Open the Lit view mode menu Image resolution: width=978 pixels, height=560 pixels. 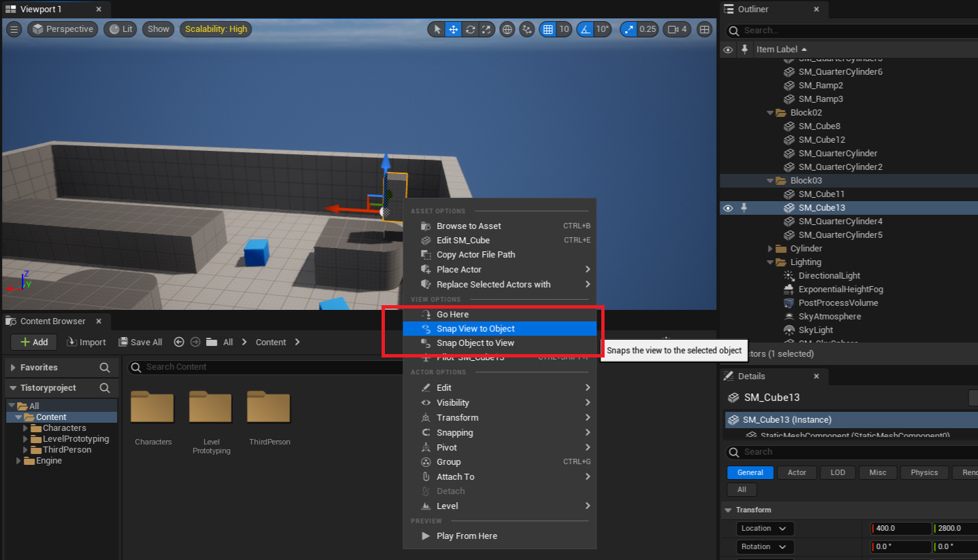click(x=121, y=29)
